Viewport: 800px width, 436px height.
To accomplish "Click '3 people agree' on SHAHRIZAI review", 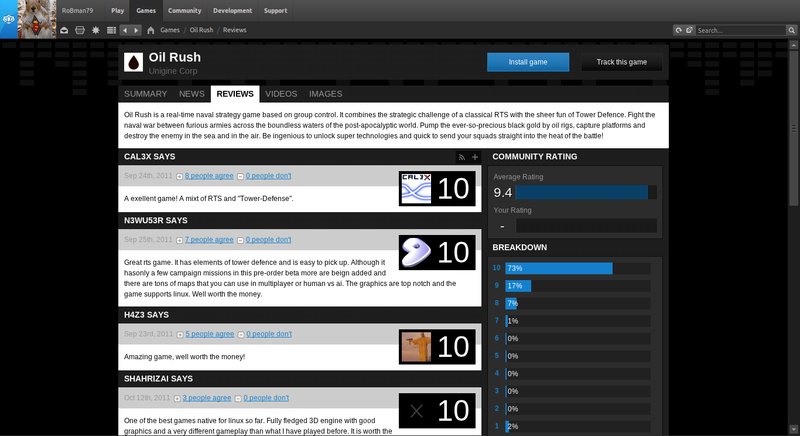I will click(x=207, y=398).
